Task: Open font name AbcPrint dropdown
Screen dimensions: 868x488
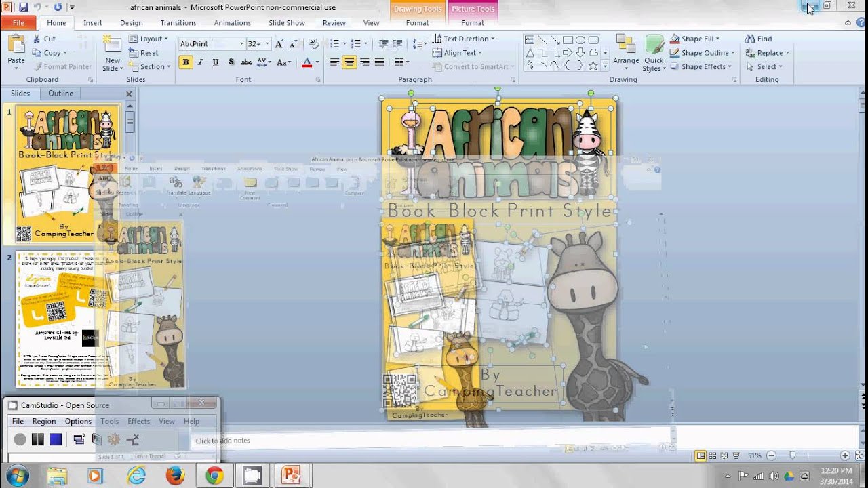Action: (x=241, y=44)
